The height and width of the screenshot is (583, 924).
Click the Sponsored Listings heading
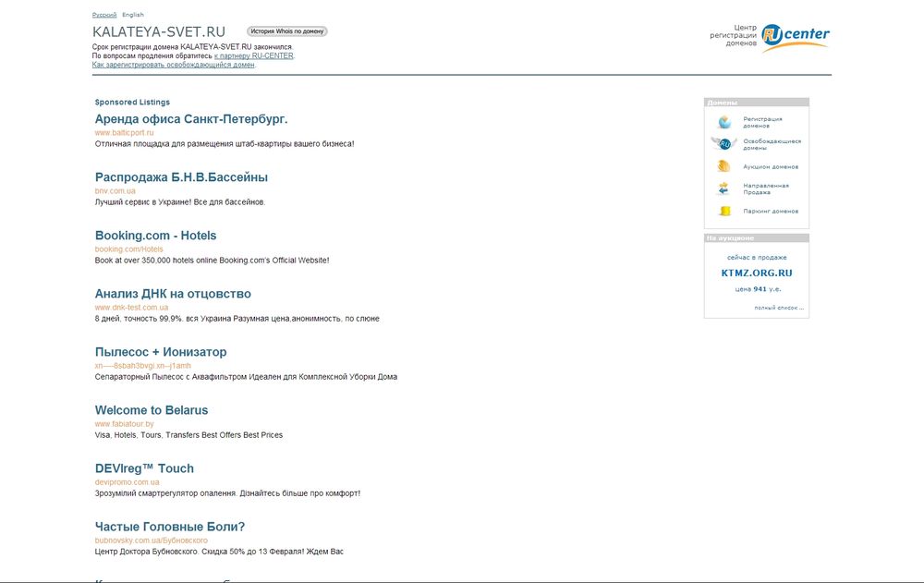(132, 102)
